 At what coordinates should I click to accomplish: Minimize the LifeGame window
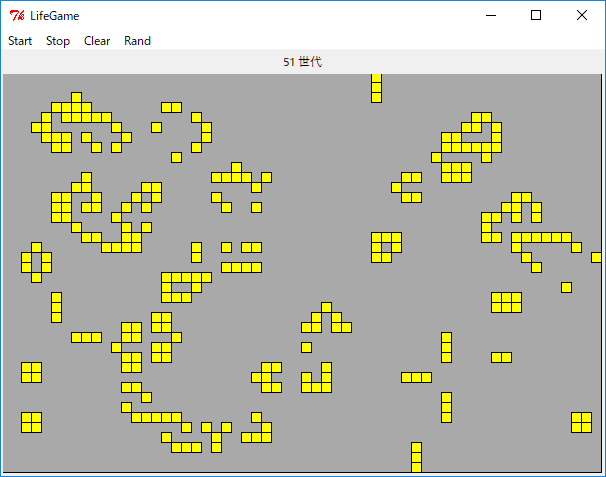[x=491, y=15]
